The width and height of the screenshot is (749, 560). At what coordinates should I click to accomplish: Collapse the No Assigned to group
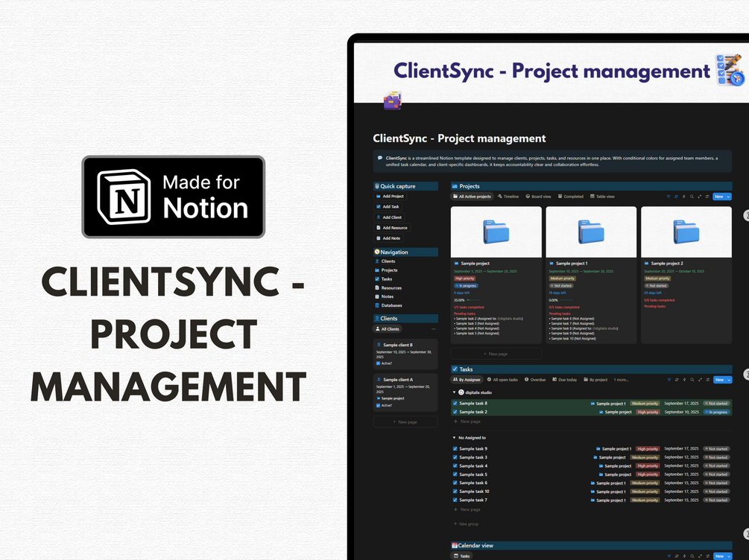click(454, 438)
